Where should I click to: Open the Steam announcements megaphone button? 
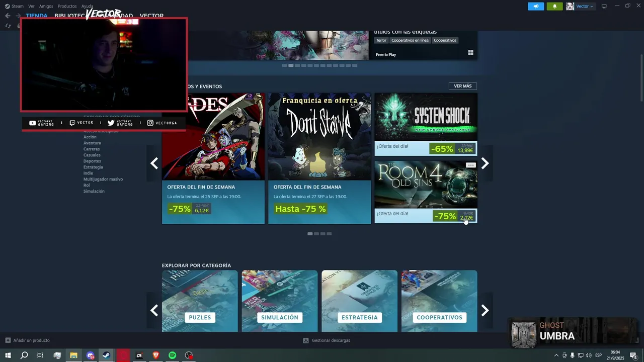[x=536, y=6]
